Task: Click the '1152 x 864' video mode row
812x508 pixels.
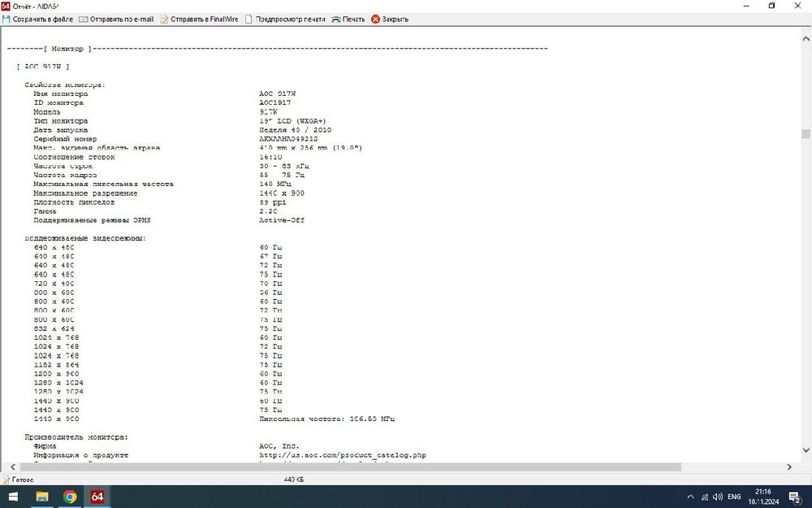Action: tap(158, 365)
